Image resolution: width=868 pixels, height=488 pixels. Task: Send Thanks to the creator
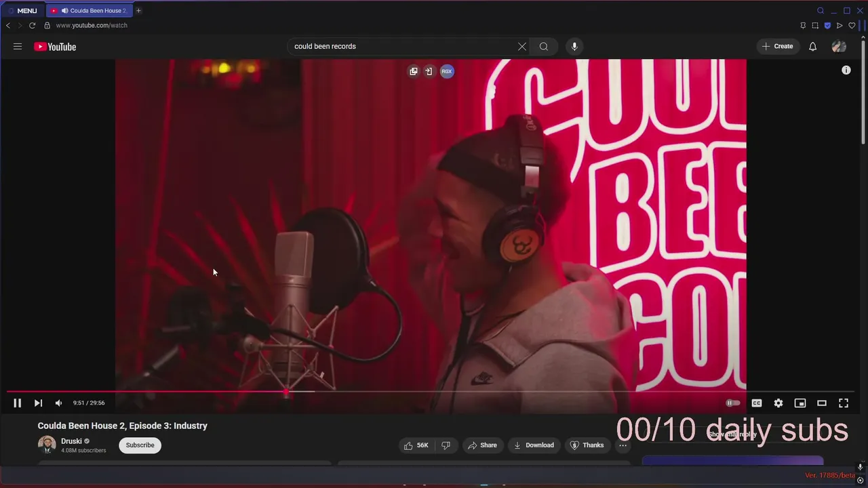tap(587, 445)
